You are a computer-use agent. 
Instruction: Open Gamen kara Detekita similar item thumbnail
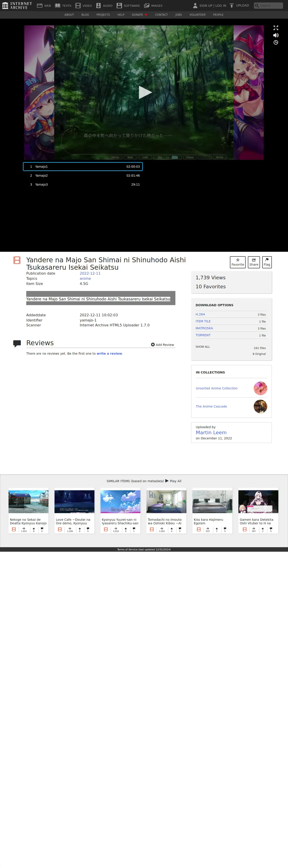(x=258, y=502)
